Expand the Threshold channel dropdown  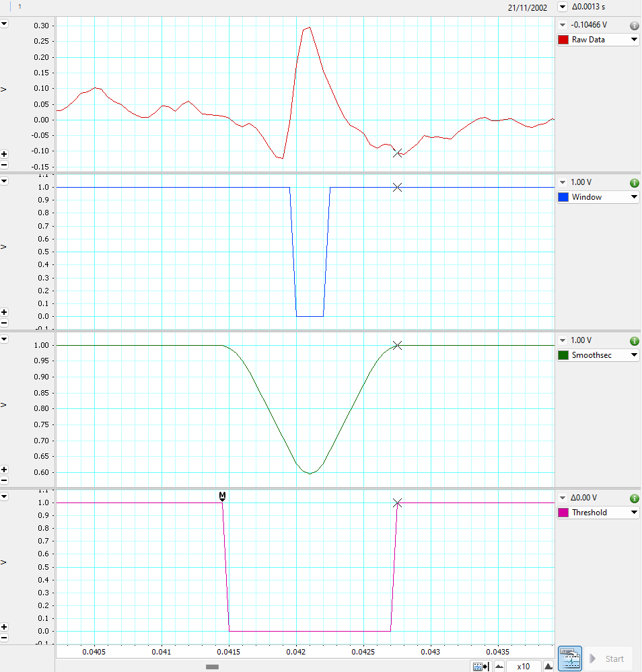tap(634, 513)
